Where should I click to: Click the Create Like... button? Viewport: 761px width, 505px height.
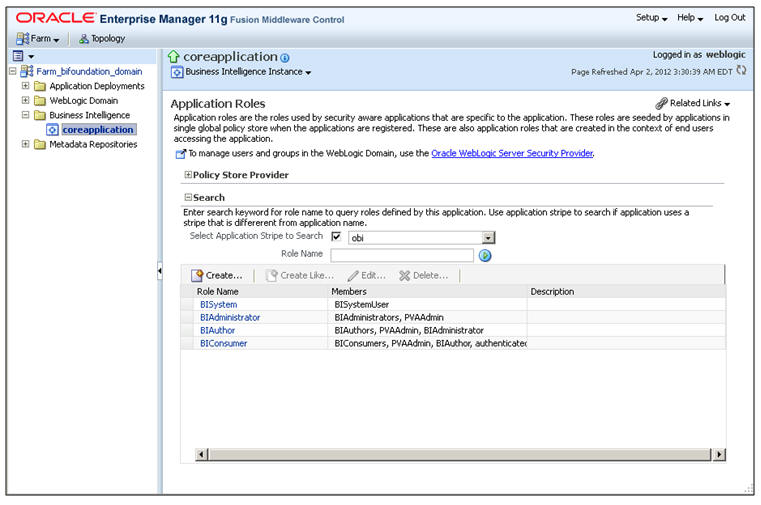point(300,276)
